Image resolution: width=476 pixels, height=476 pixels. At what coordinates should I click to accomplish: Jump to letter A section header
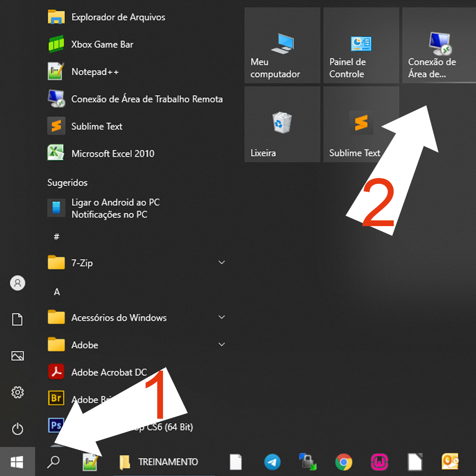click(57, 292)
